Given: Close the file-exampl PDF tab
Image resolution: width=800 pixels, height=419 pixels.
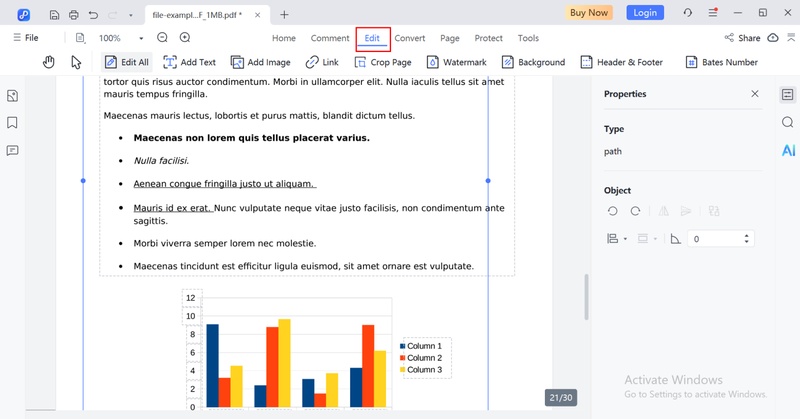Looking at the screenshot, I should (x=258, y=15).
